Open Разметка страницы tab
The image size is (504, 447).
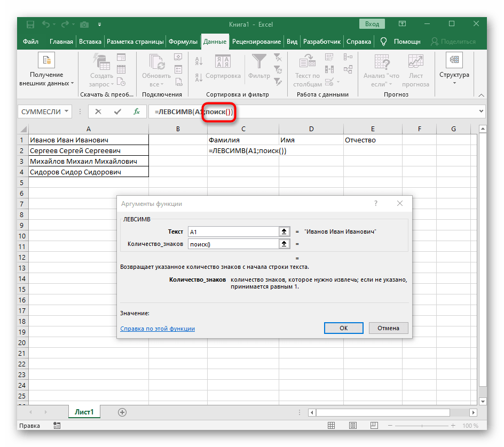click(x=135, y=42)
